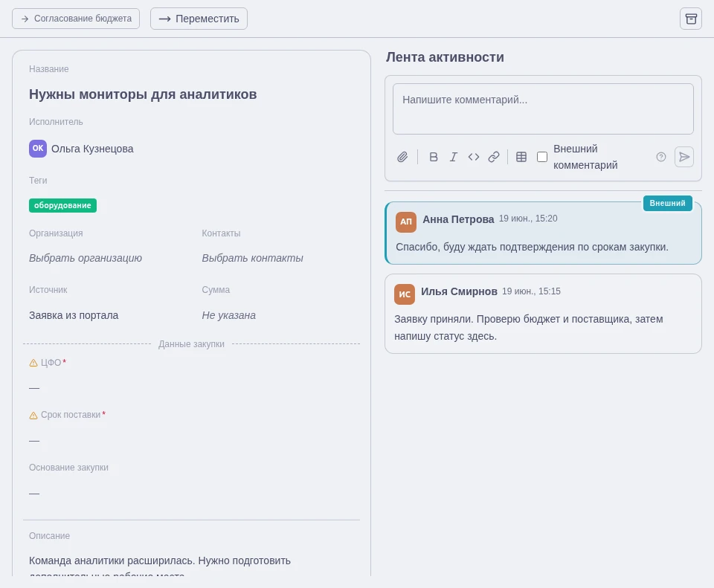Send the comment with paper plane
Image resolution: width=714 pixels, height=588 pixels.
pos(684,157)
